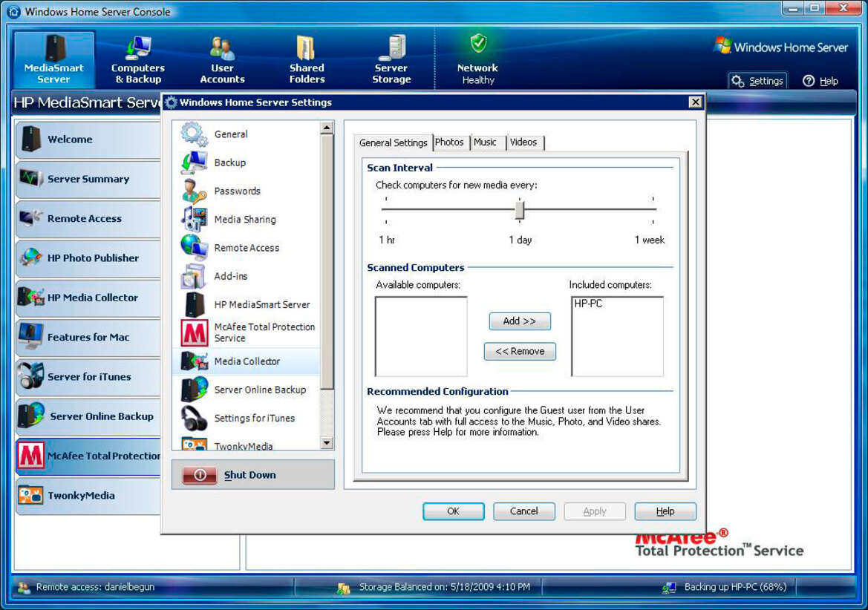
Task: Open Server Online Backup in console sidebar
Action: (x=88, y=416)
